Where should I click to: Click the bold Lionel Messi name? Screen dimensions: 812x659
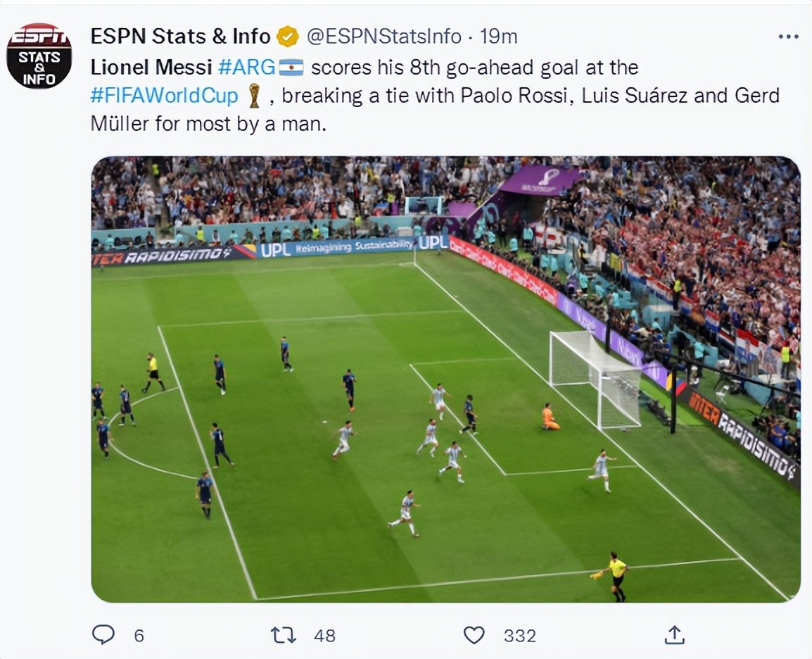coord(151,68)
